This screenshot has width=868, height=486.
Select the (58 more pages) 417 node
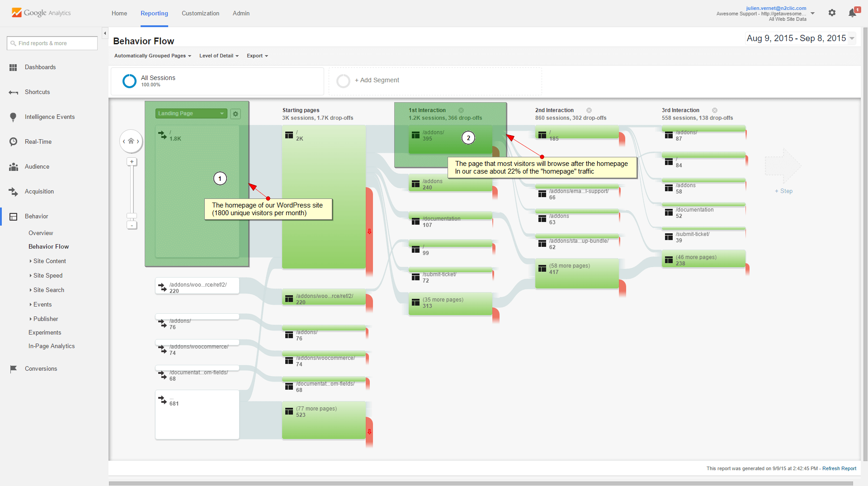577,274
